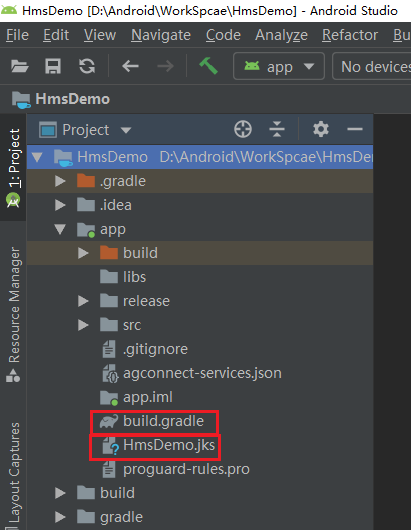Build project with the green hammer icon

[208, 66]
